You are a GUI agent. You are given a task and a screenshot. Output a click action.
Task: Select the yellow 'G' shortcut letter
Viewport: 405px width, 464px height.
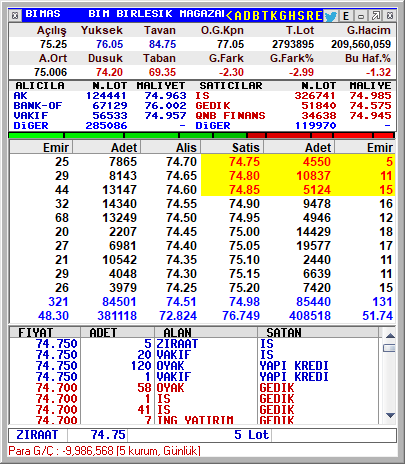(283, 16)
